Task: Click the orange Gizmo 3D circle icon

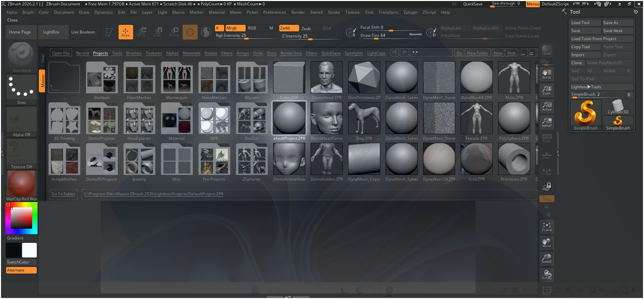Action: coord(190,32)
